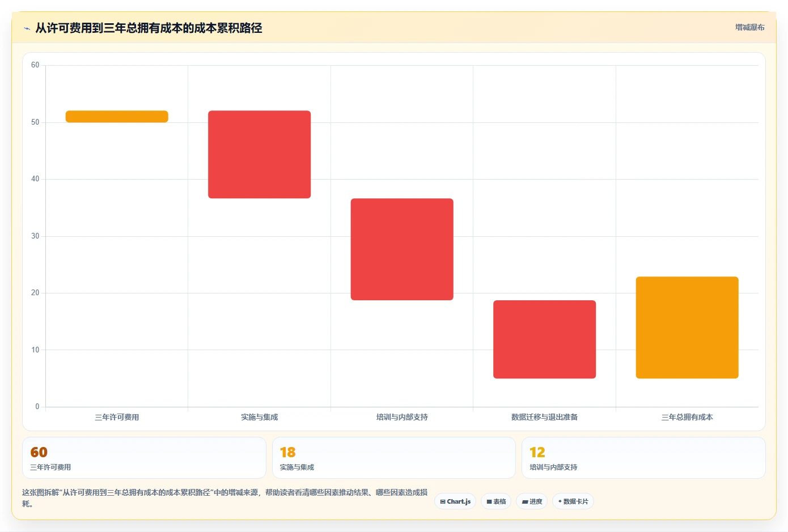Open the data card showing 18
The height and width of the screenshot is (532, 788).
coord(394,458)
